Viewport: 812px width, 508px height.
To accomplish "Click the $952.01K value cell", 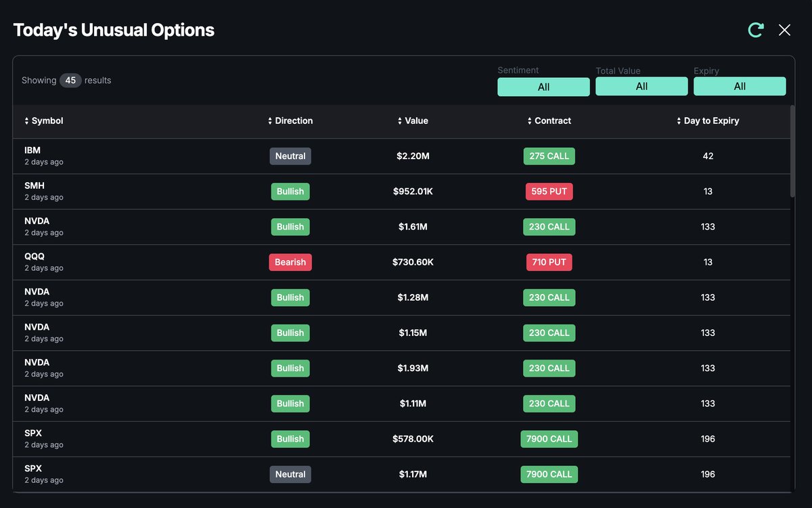I will pyautogui.click(x=413, y=191).
